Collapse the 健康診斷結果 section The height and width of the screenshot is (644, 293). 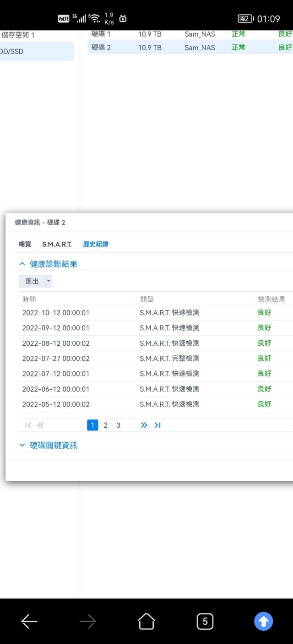pyautogui.click(x=22, y=264)
